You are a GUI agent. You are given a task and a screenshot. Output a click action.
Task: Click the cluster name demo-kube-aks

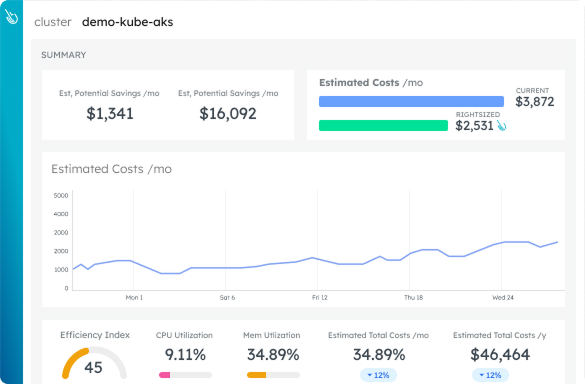(x=128, y=22)
